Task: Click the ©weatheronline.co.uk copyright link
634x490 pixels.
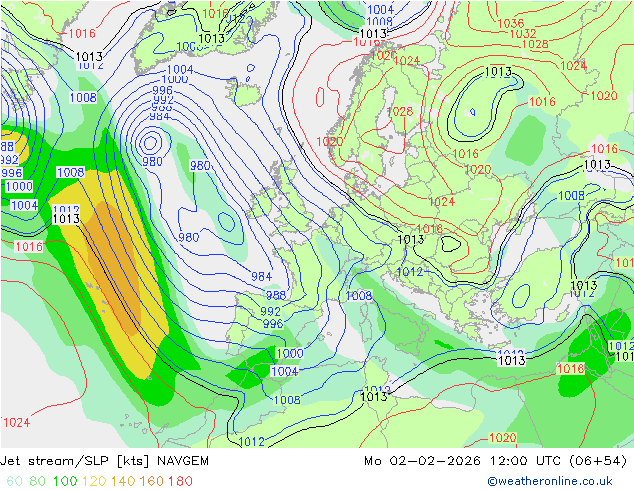Action: click(x=550, y=481)
